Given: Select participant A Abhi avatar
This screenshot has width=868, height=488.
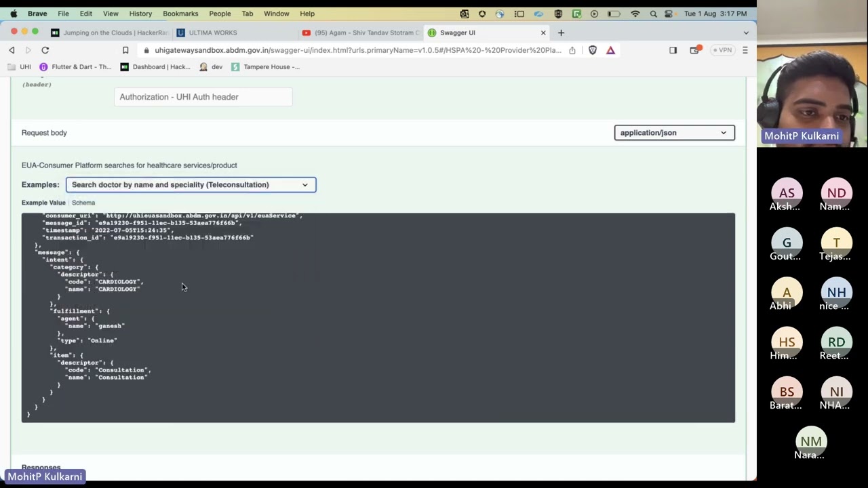Looking at the screenshot, I should pos(787,293).
